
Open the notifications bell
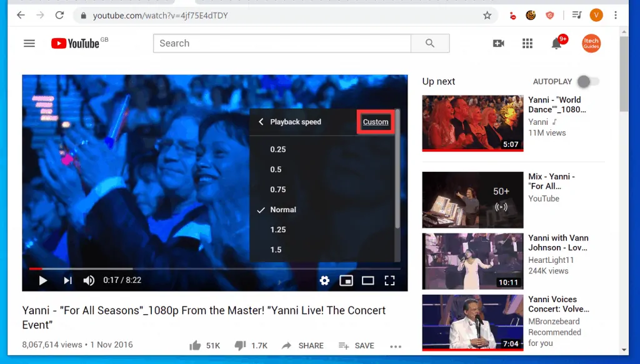click(x=556, y=43)
